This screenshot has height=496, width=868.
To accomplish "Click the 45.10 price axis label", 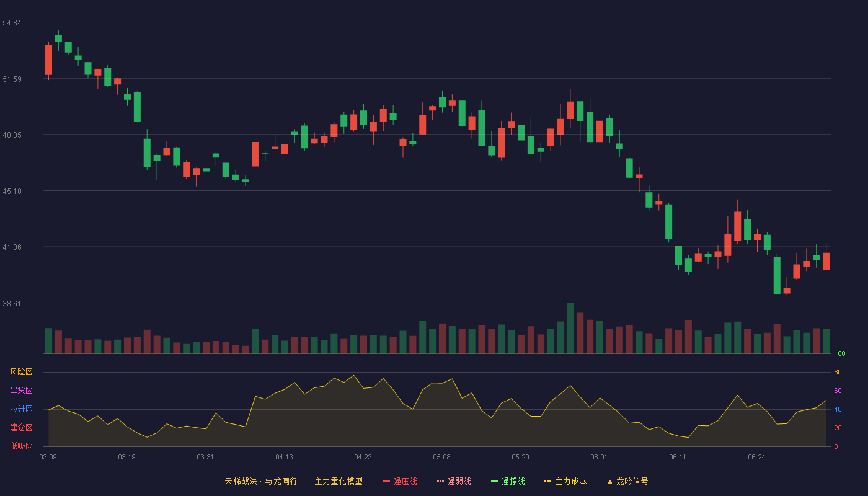I will pyautogui.click(x=12, y=192).
